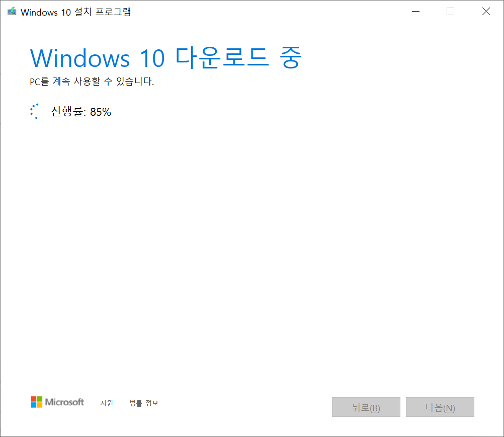This screenshot has width=504, height=437.
Task: Click the 뒤로(B) back button
Action: tap(366, 407)
